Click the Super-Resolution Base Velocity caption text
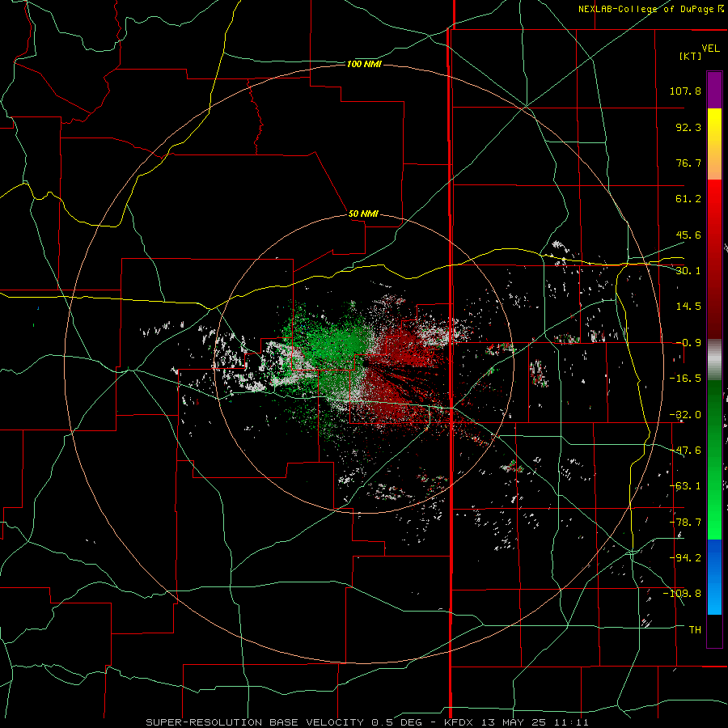Image resolution: width=728 pixels, height=728 pixels. (x=367, y=722)
